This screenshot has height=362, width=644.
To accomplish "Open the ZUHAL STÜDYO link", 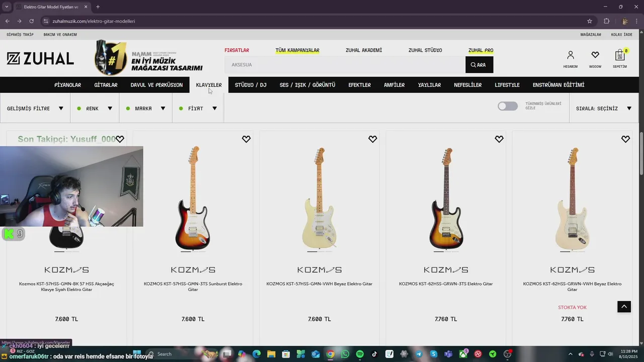I will coord(425,50).
